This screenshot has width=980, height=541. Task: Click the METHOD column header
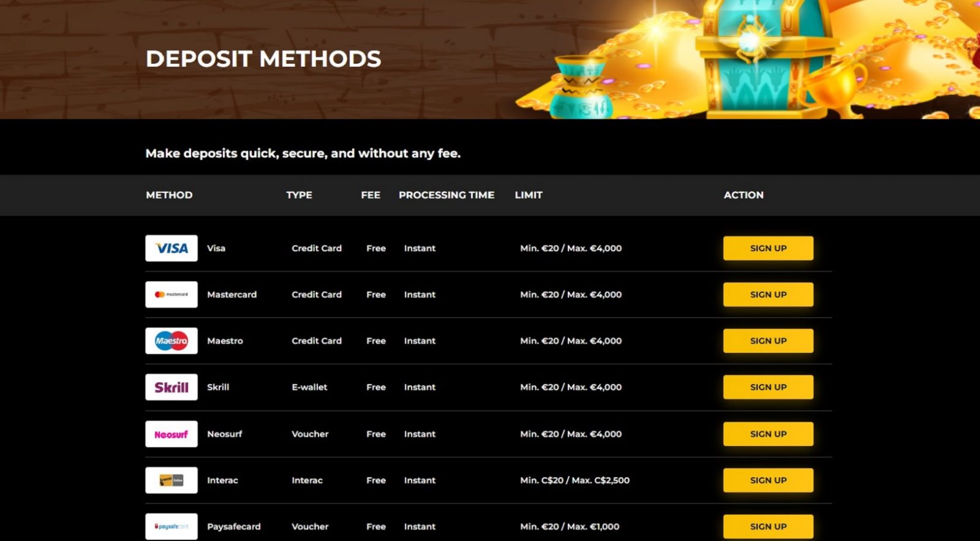point(169,195)
